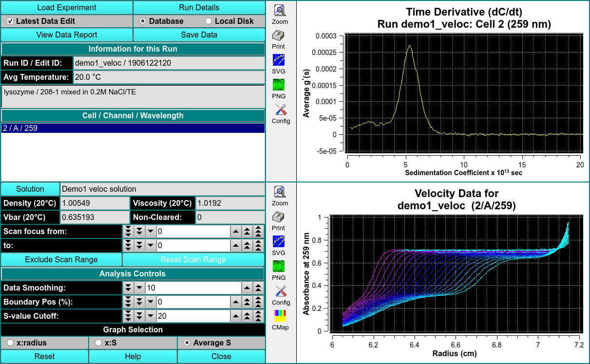The image size is (590, 364).
Task: Choose x:radius graph selection
Action: click(x=10, y=343)
